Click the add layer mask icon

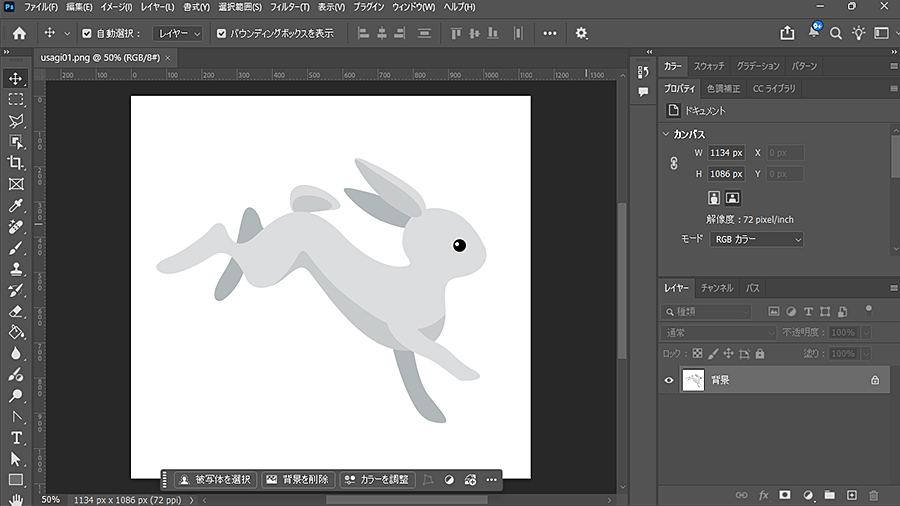785,495
